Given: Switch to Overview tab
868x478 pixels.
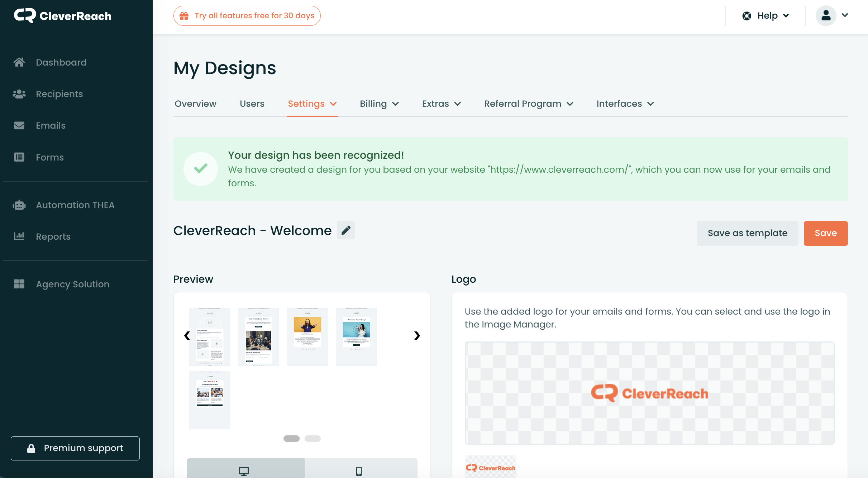Looking at the screenshot, I should coord(195,104).
